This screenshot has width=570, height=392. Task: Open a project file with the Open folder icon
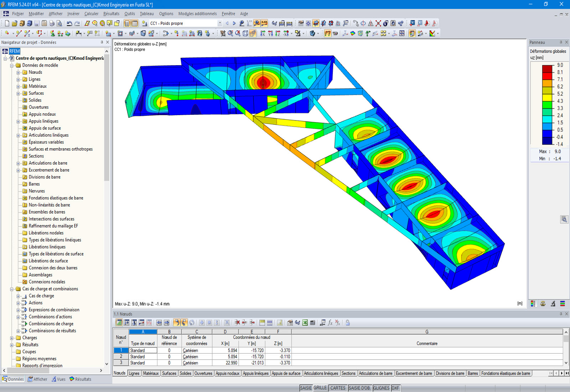(x=14, y=24)
